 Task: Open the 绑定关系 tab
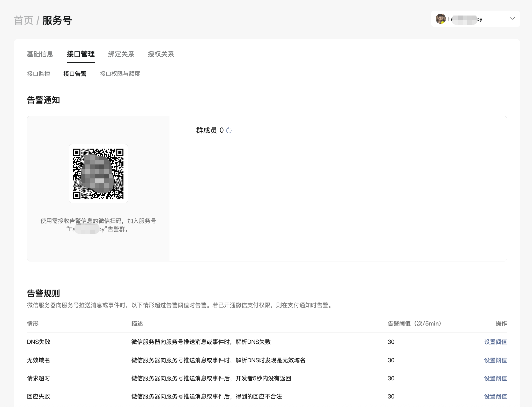pos(121,54)
